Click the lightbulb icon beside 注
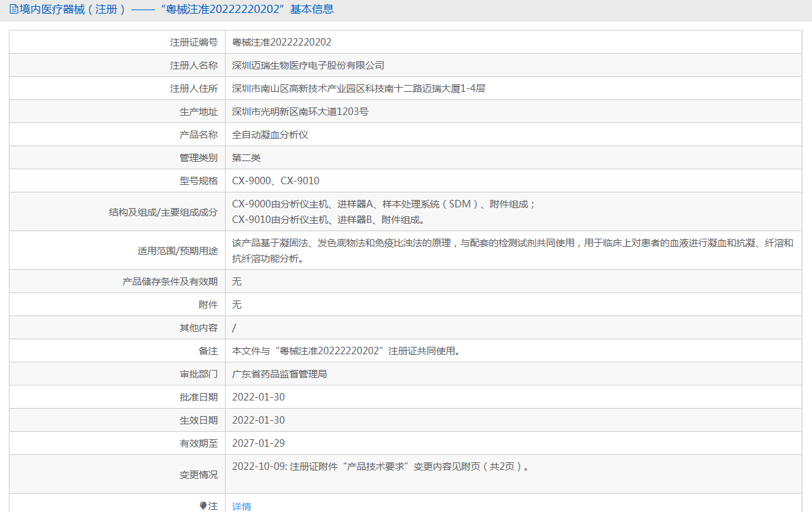The width and height of the screenshot is (812, 512). (x=203, y=507)
